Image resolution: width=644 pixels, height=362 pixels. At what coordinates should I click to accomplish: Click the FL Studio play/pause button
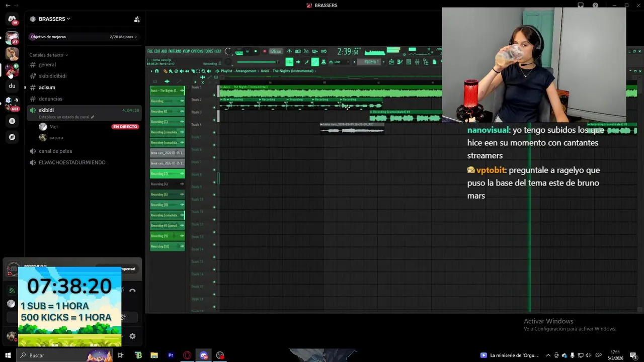point(247,51)
